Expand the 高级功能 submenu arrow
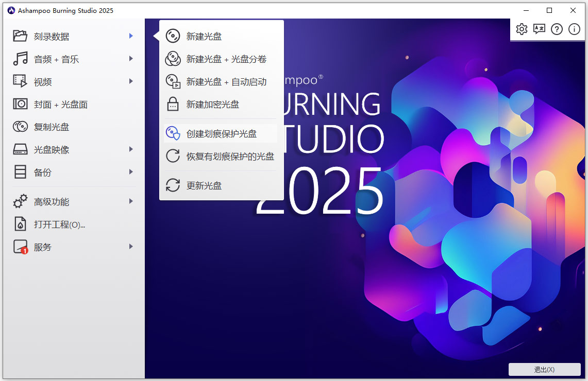 [131, 201]
